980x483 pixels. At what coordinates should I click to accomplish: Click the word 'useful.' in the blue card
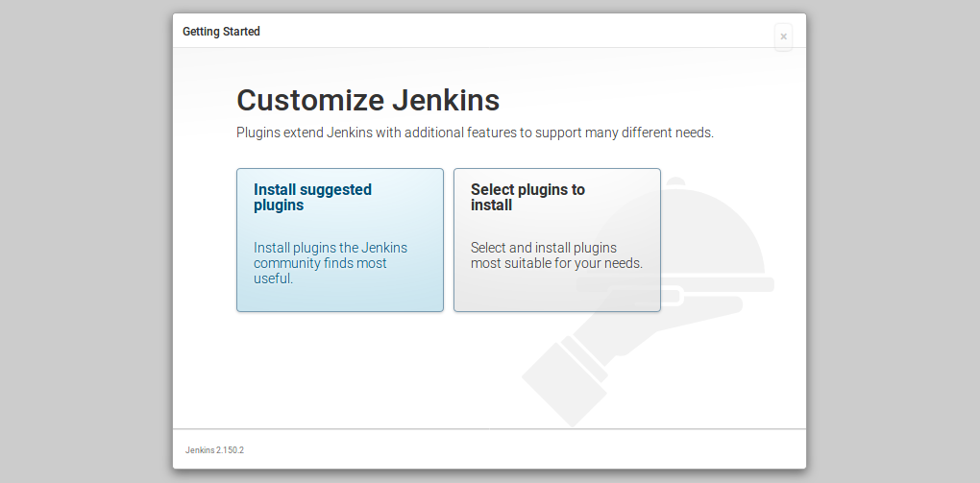(273, 278)
